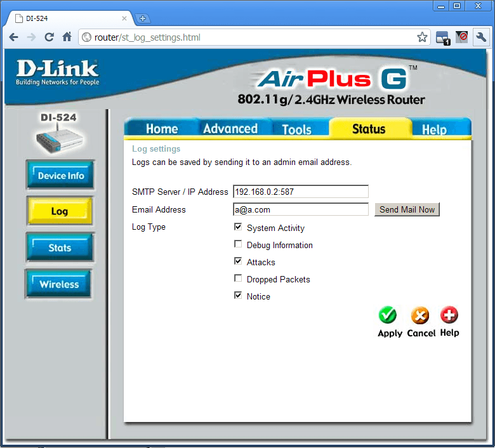
Task: Click the DI-524 router image
Action: tap(59, 139)
